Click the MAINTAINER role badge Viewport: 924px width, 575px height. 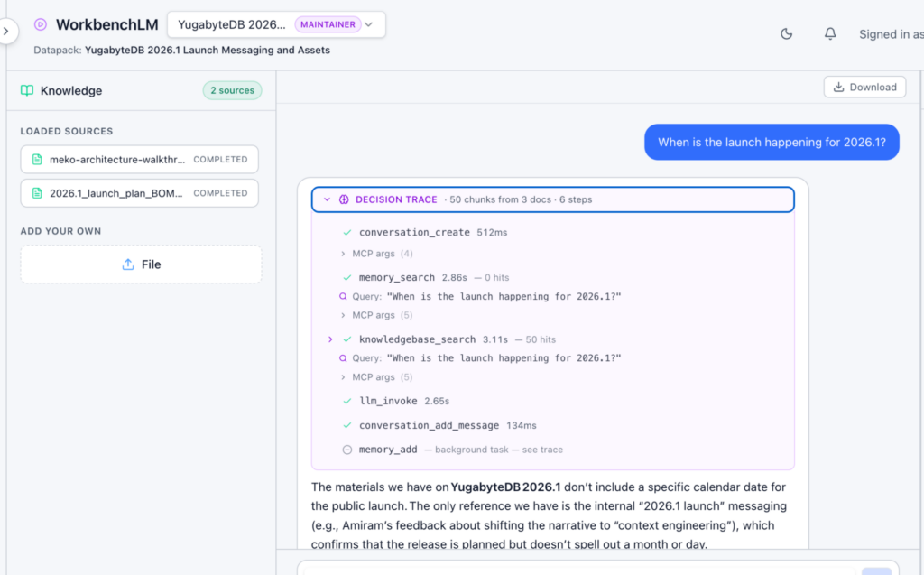click(328, 24)
